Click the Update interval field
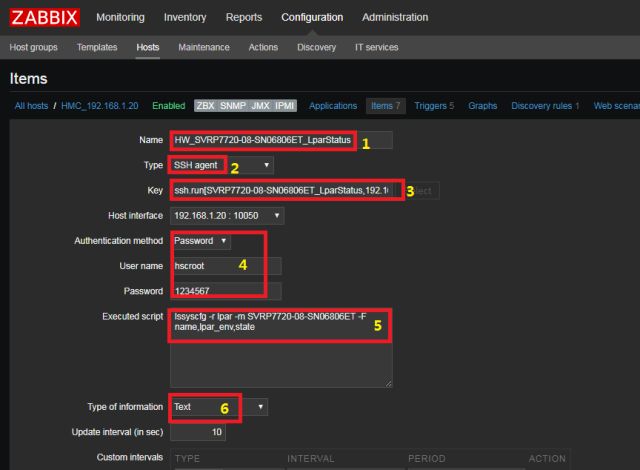640x470 pixels. pyautogui.click(x=198, y=432)
